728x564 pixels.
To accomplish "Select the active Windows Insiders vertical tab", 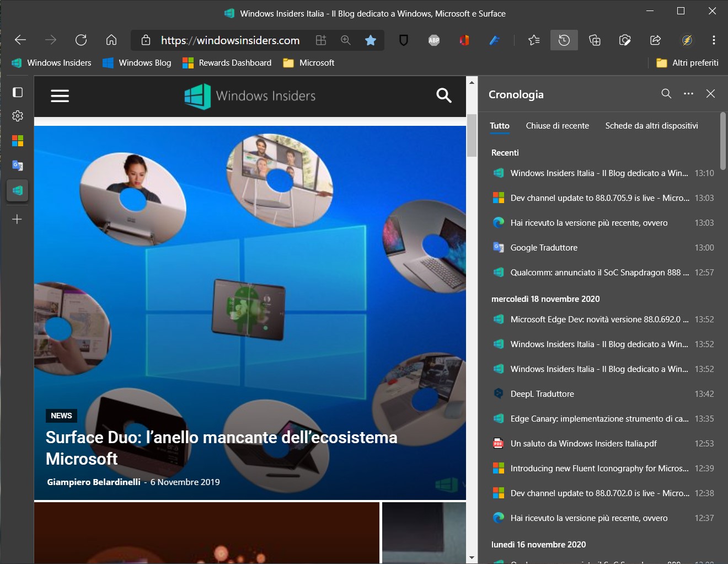I will coord(18,190).
